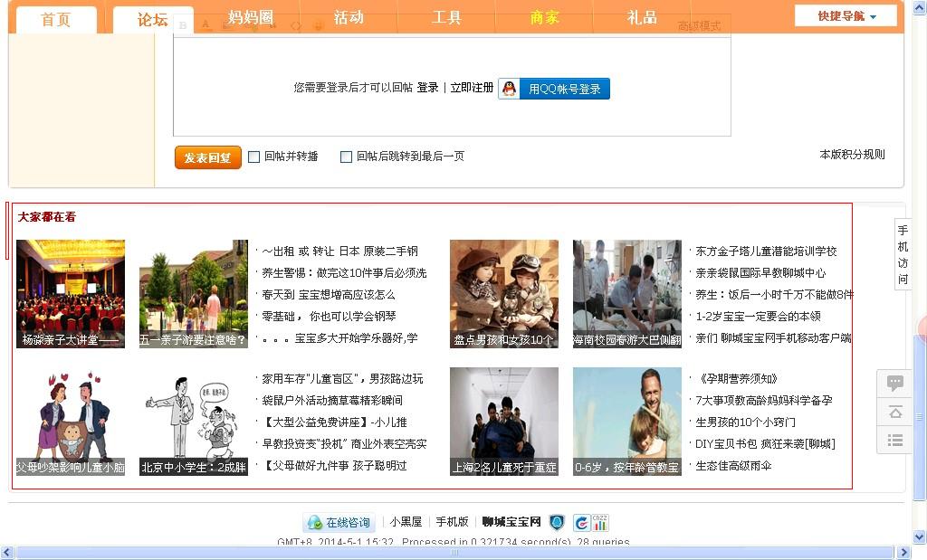Switch to the 妈妈圈 tab

[x=251, y=18]
